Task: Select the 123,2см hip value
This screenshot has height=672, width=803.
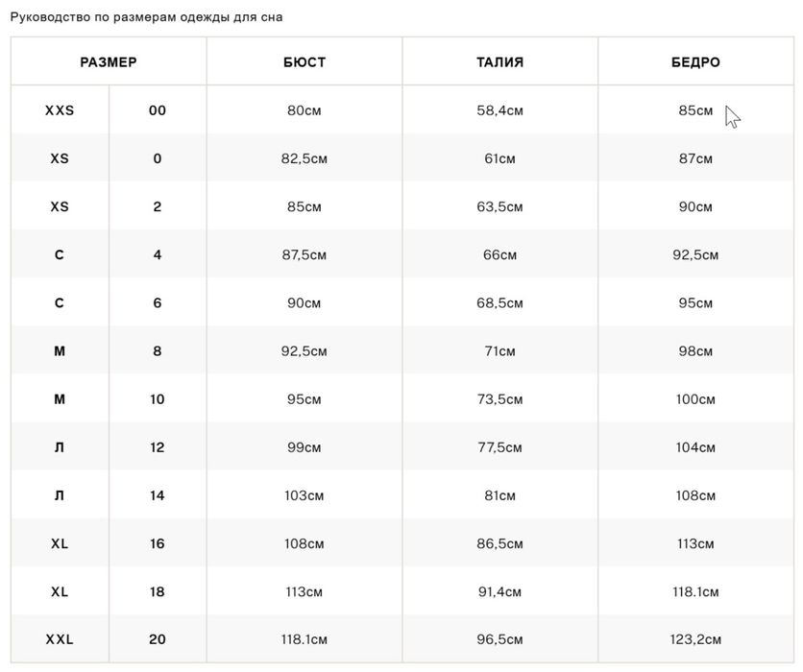Action: tap(695, 639)
